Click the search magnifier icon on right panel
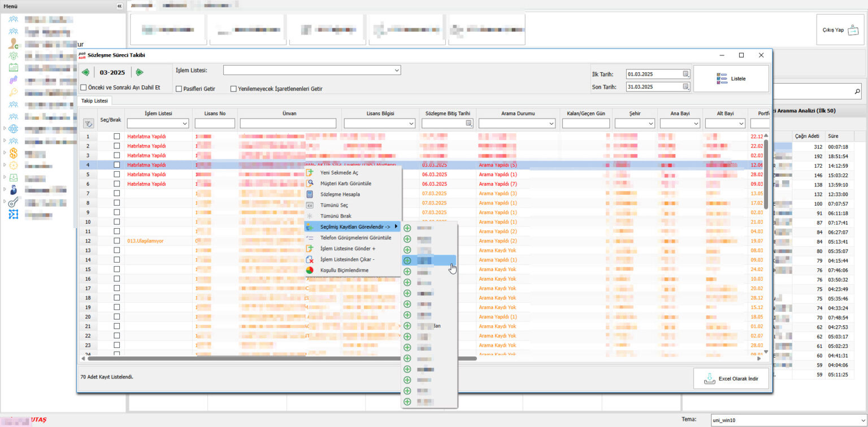 click(857, 91)
